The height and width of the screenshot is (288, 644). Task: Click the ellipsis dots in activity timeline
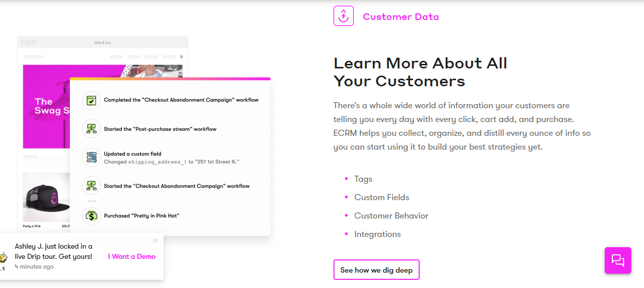pyautogui.click(x=91, y=201)
